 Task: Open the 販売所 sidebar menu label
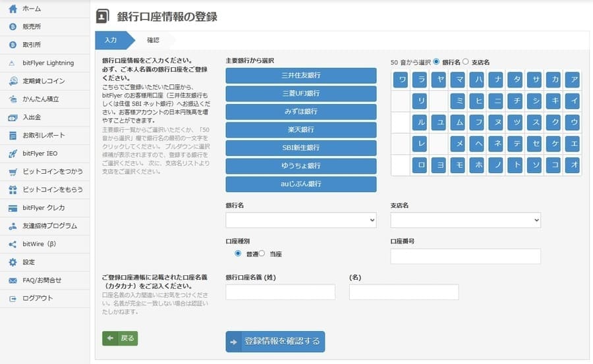click(32, 26)
